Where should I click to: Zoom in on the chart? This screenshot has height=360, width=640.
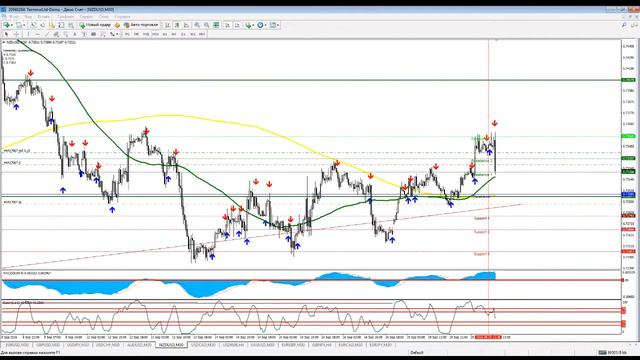pyautogui.click(x=197, y=25)
